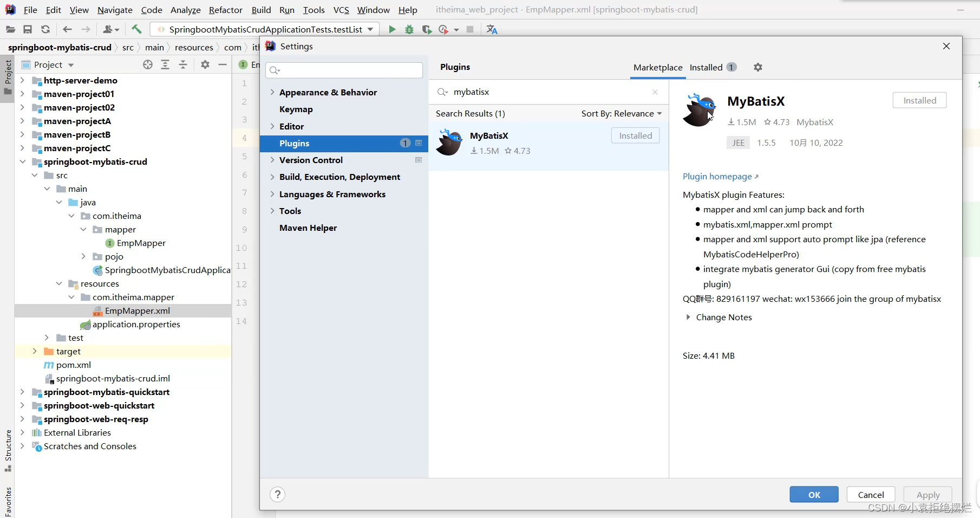Select Scratches and Consoles node

[x=90, y=446]
